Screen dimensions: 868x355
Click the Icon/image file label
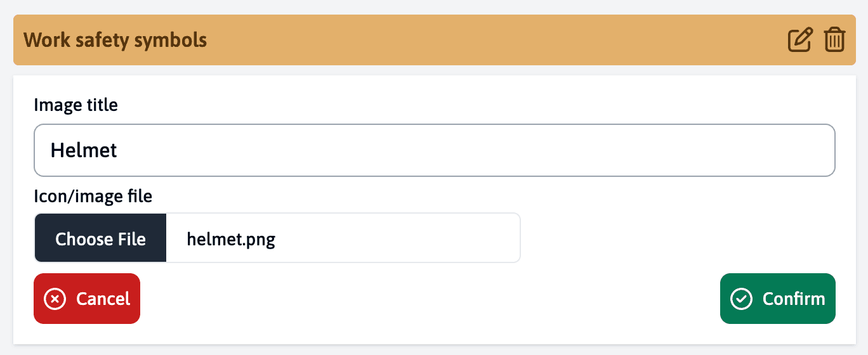[x=93, y=196]
